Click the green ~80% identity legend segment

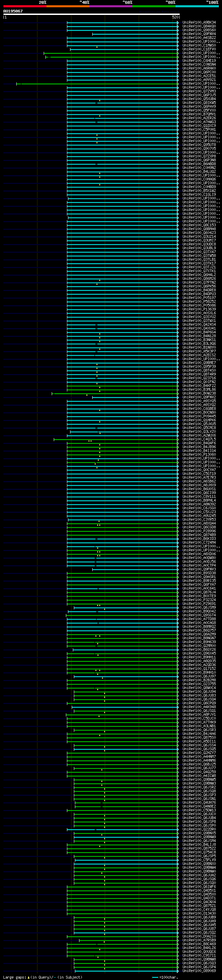point(154,6)
